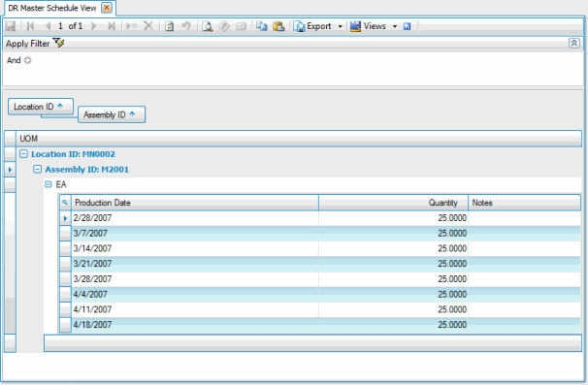Click the Notes cell for 3/21/2007
This screenshot has width=588, height=385.
point(524,264)
